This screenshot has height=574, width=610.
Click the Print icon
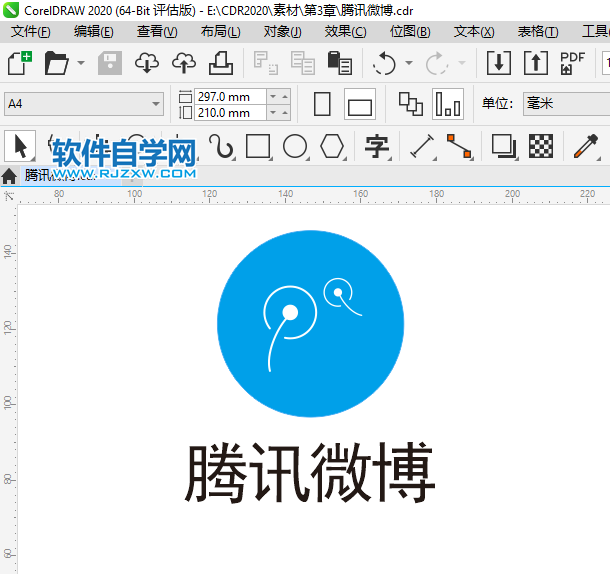tap(221, 63)
